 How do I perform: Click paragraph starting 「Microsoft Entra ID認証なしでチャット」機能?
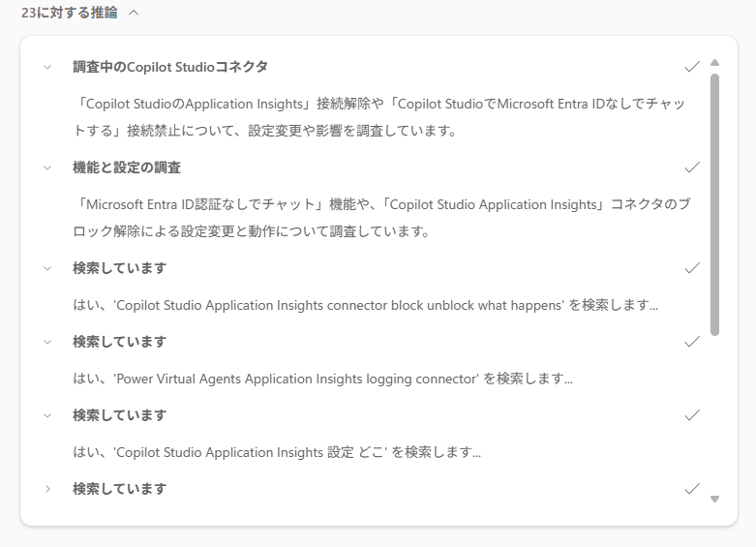[381, 218]
